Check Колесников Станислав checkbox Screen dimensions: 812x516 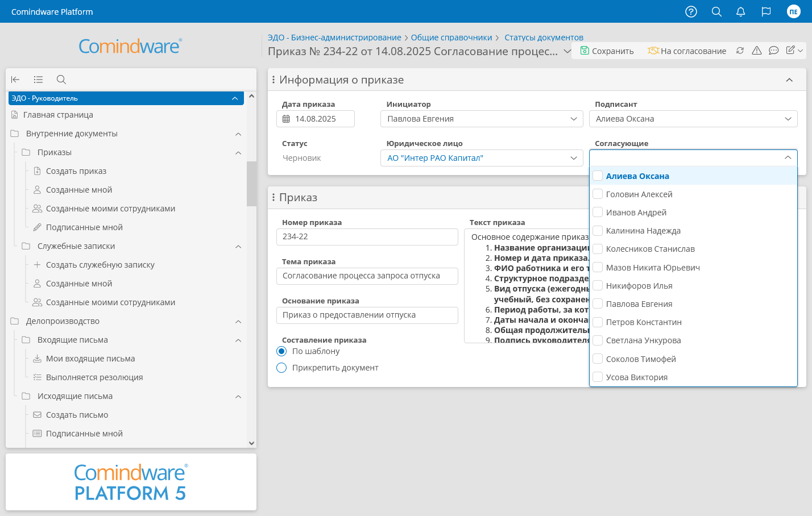pyautogui.click(x=598, y=248)
